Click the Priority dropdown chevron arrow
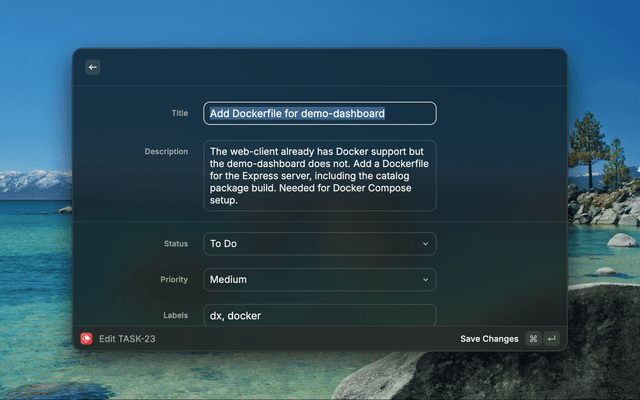 425,280
